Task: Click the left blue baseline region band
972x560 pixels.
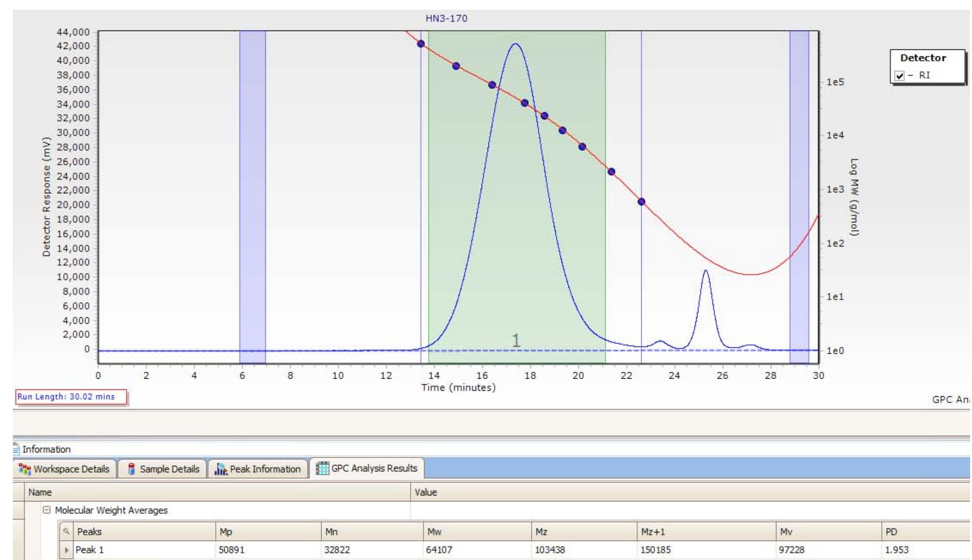Action: [x=252, y=185]
